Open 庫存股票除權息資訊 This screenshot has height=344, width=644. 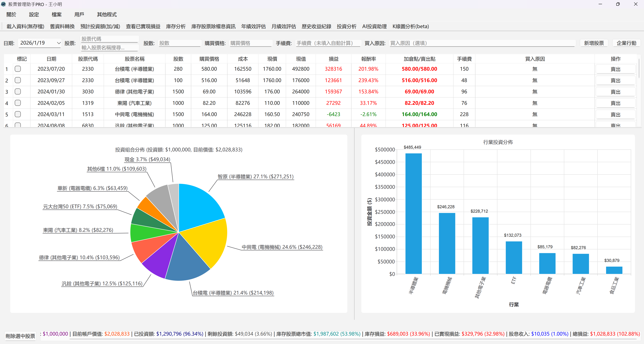pyautogui.click(x=213, y=26)
